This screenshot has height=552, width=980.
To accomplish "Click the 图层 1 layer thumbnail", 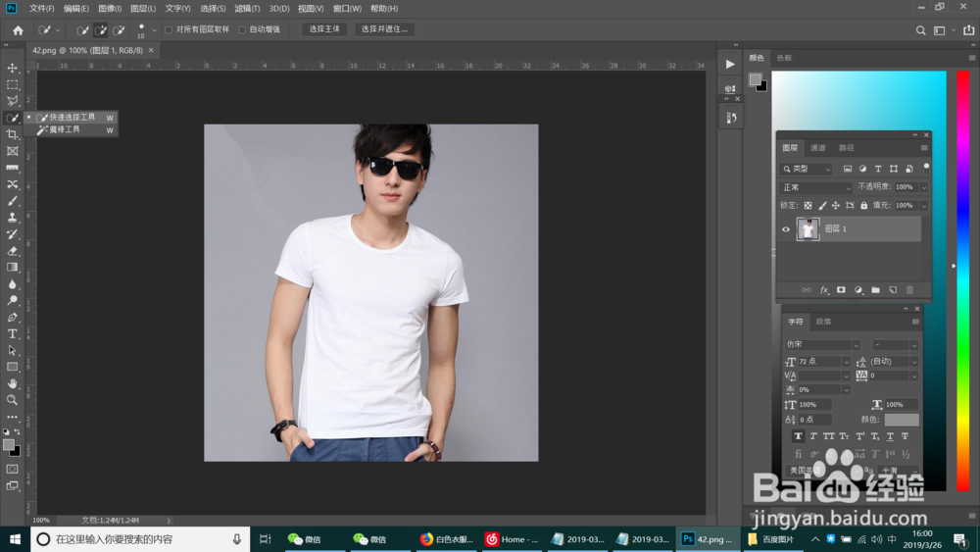I will pos(808,228).
